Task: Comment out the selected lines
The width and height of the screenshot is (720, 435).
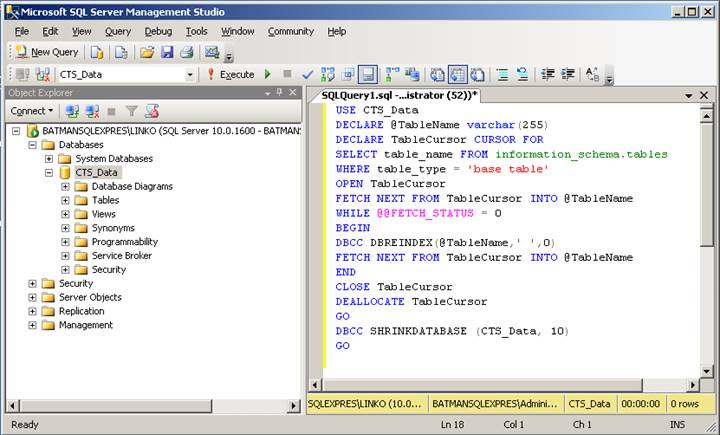Action: [x=503, y=74]
